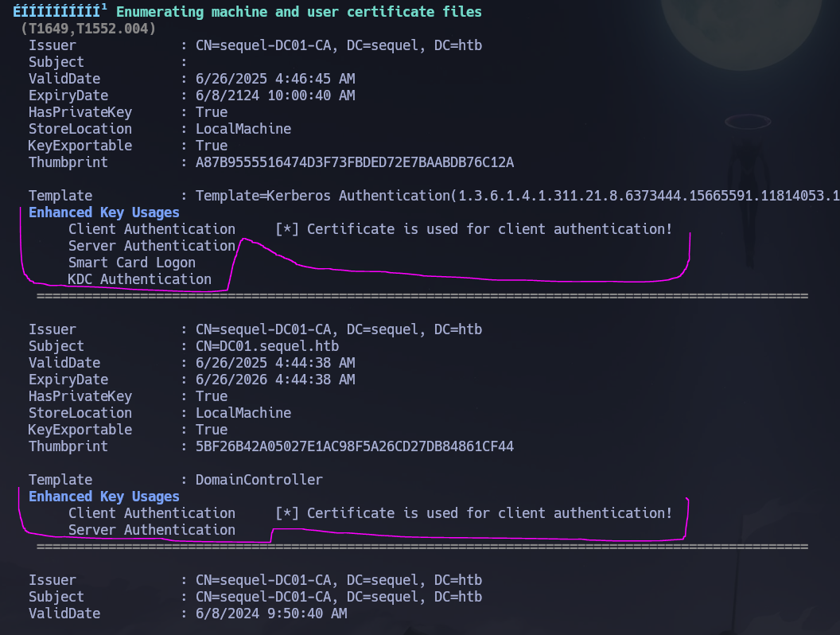Screen dimensions: 840x635
Task: Click first certificate's Issuer 'CN=sequel-DC01-CA, DC=sequel, DC=htb'
Action: [x=339, y=45]
